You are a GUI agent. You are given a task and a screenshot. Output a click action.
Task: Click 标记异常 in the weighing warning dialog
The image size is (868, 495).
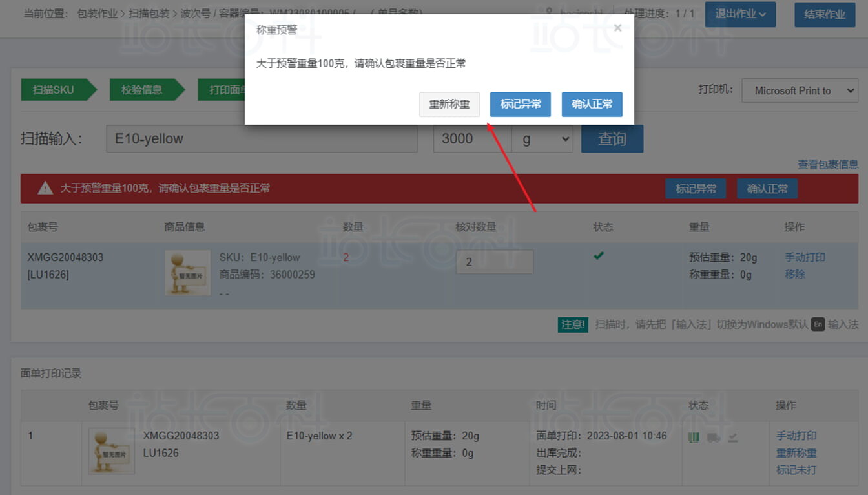520,104
